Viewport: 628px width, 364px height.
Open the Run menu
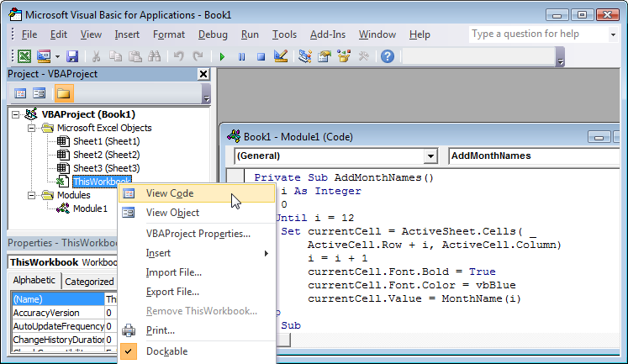click(x=250, y=34)
